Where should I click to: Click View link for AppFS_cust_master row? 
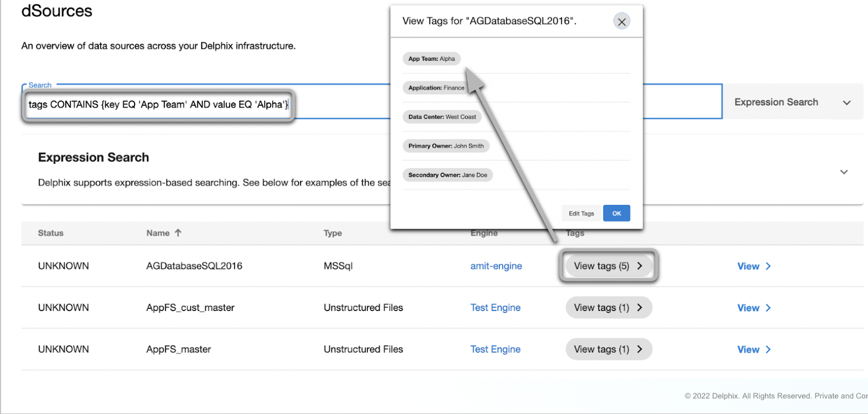pos(748,308)
